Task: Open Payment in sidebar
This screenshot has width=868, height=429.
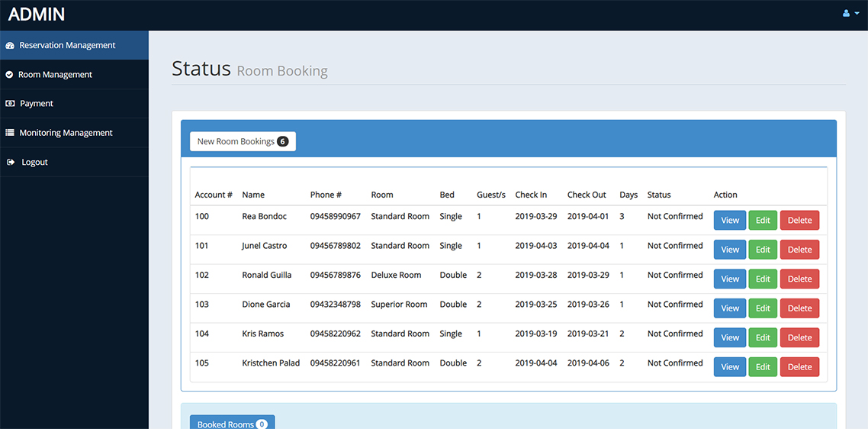Action: (x=74, y=104)
